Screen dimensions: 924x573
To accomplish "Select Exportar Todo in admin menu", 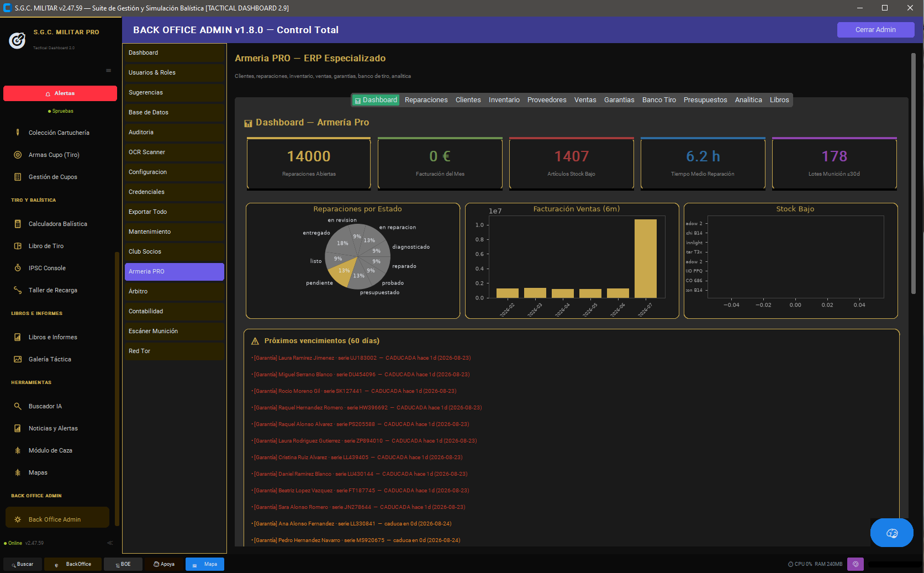I will (x=175, y=212).
